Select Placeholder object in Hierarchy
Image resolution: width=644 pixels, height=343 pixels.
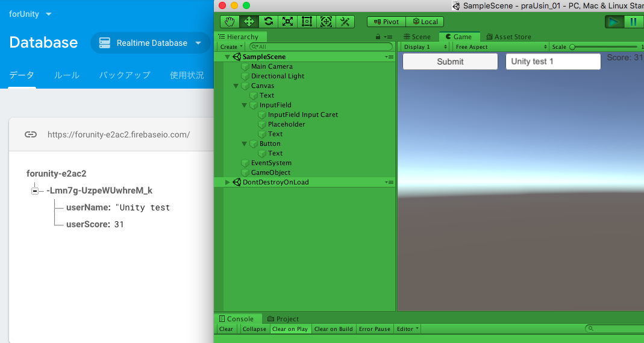286,124
